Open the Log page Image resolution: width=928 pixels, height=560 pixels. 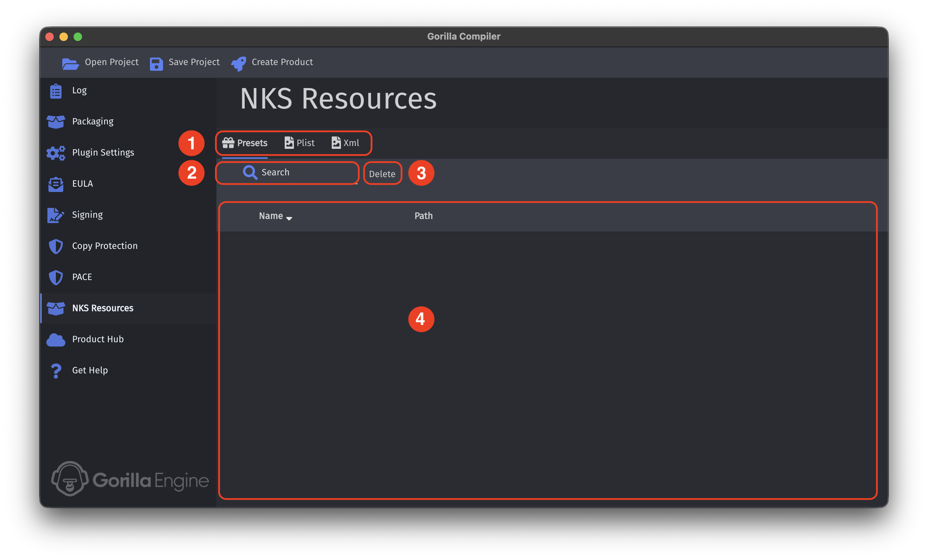point(128,91)
